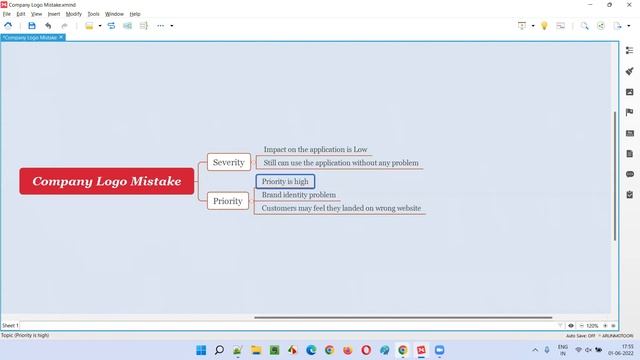Viewport: 640px width, 360px height.
Task: Click the Export icon in the toolbar
Action: 617,26
